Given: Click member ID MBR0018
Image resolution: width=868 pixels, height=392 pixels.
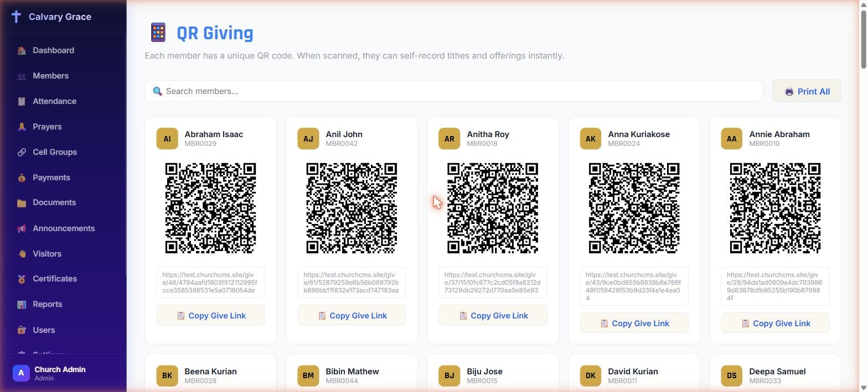Looking at the screenshot, I should point(482,144).
